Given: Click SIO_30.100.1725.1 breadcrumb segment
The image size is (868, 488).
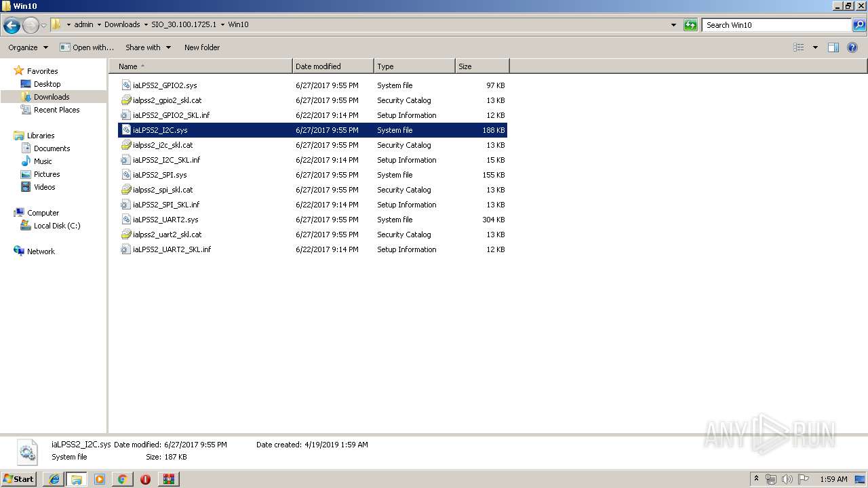Looking at the screenshot, I should (x=184, y=25).
